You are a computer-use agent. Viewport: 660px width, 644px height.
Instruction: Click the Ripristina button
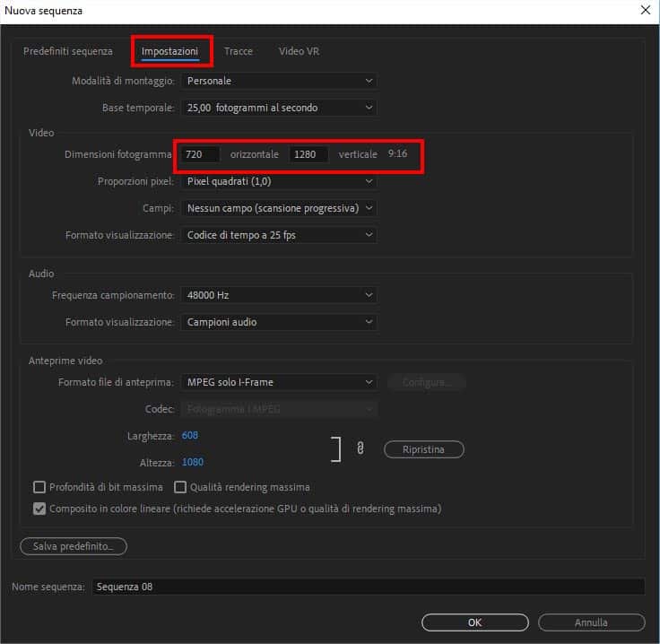click(x=424, y=449)
